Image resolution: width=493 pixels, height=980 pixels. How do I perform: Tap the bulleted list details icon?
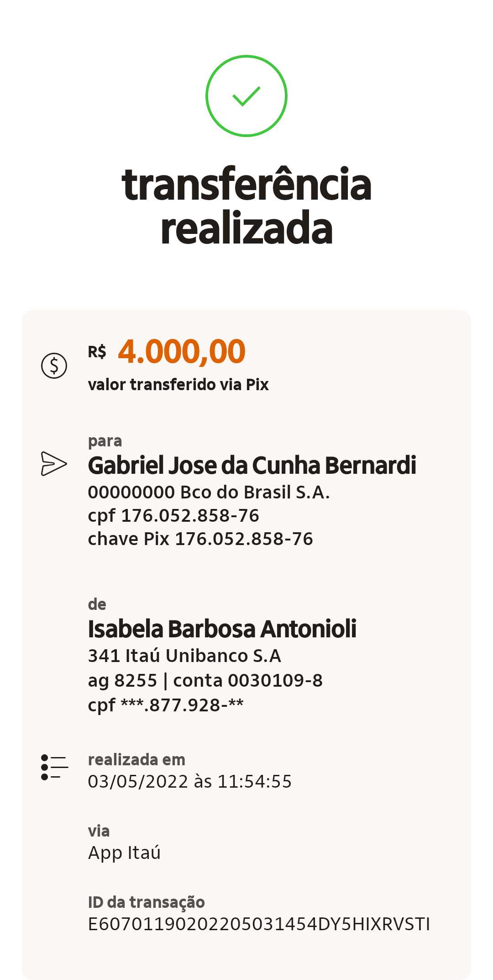click(54, 767)
